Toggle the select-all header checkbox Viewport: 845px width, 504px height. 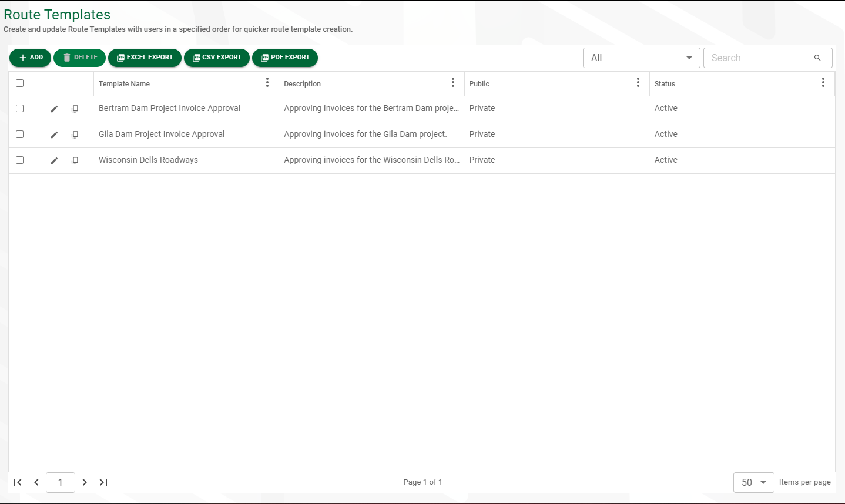point(20,83)
